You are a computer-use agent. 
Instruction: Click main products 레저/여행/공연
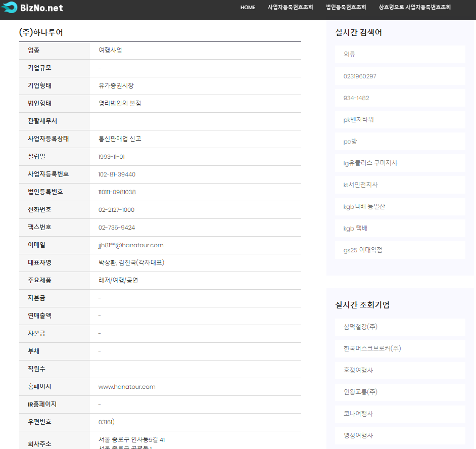(x=118, y=280)
